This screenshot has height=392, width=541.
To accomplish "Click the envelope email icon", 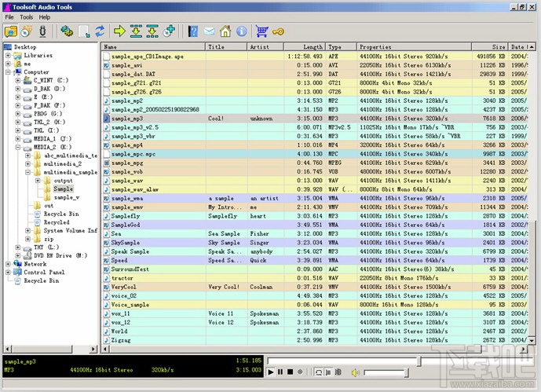I will (x=210, y=31).
